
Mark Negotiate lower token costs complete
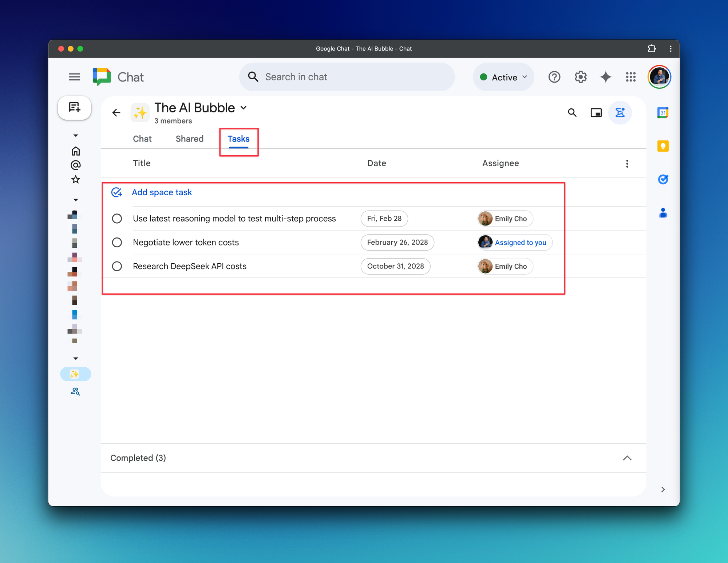click(117, 243)
